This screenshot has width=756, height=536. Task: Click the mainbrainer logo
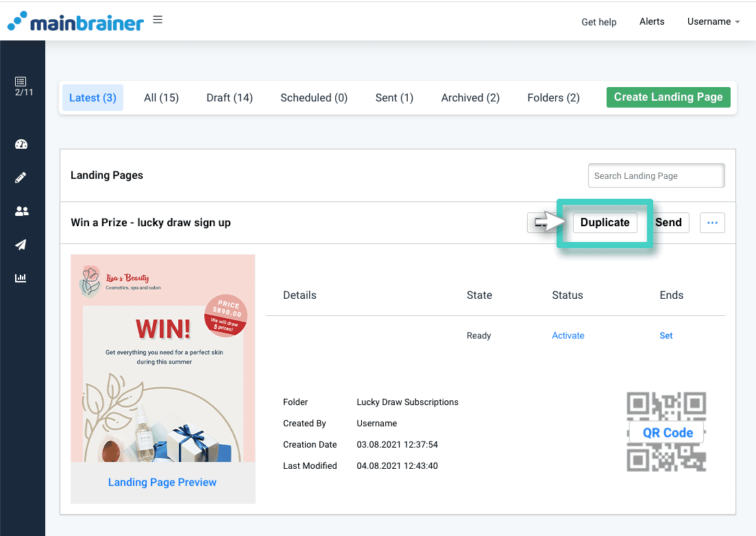[75, 21]
